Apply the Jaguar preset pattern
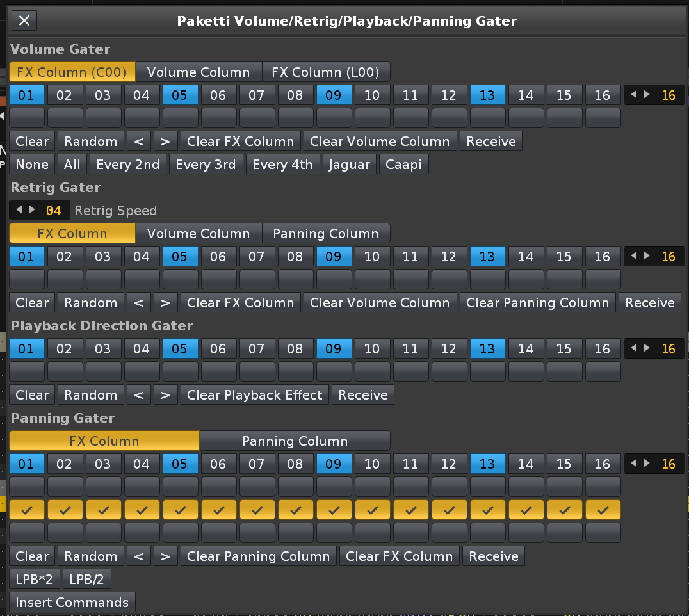This screenshot has height=616, width=689. 350,165
